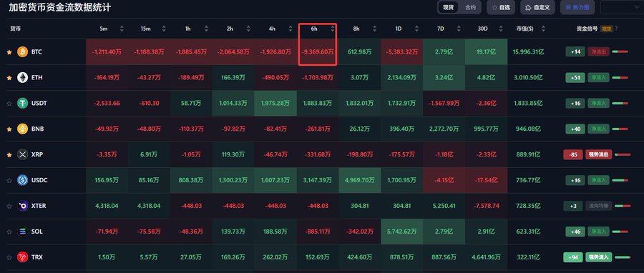Click the BTC orange coin icon

(23, 51)
